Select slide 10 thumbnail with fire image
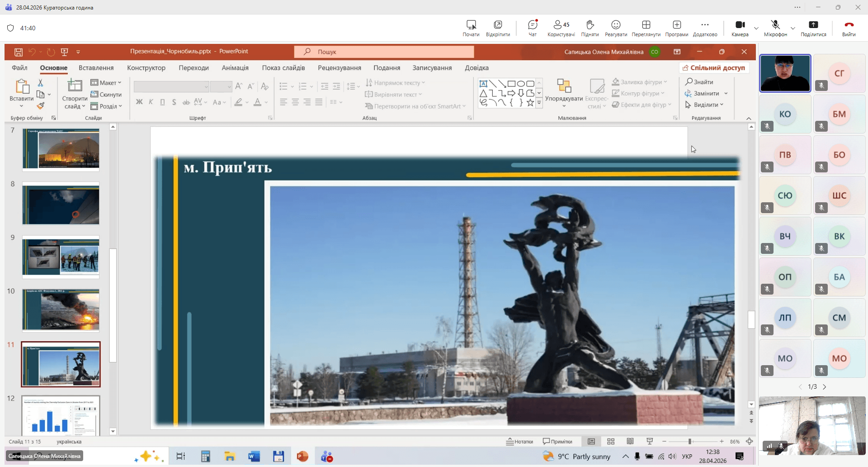Image resolution: width=868 pixels, height=467 pixels. click(x=61, y=310)
